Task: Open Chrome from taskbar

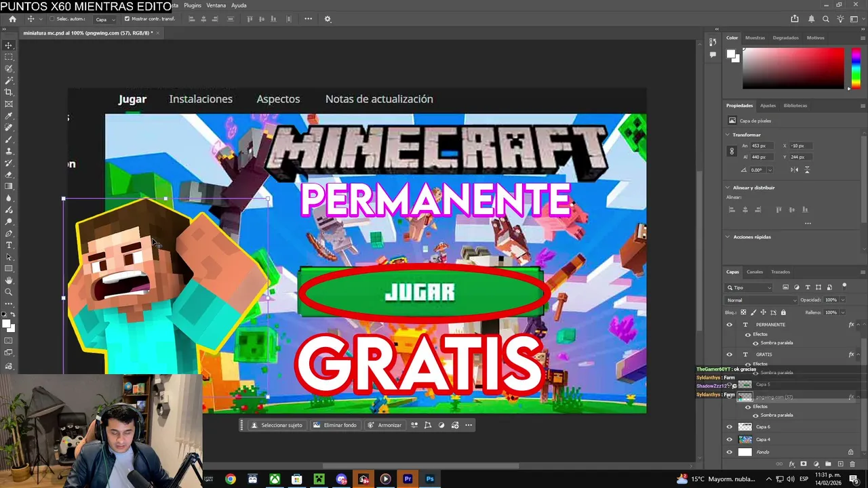Action: coord(231,479)
